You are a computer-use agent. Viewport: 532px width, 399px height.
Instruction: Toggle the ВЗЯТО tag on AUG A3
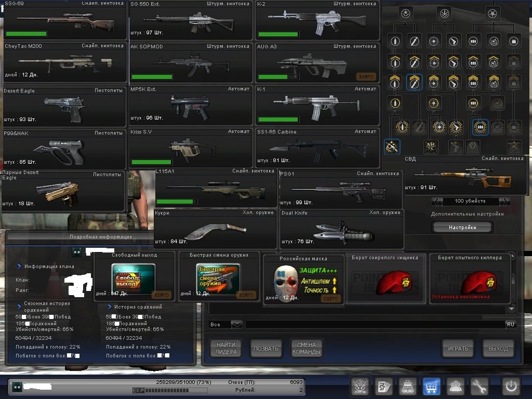[366, 77]
